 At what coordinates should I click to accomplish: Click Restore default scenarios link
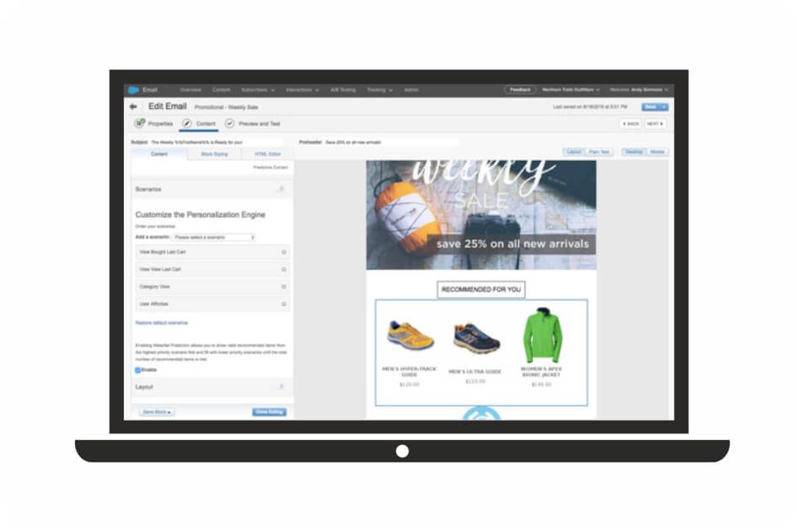162,323
